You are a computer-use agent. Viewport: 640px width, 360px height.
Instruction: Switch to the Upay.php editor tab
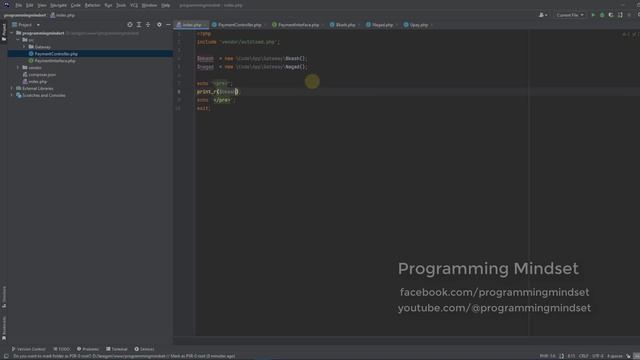pos(418,25)
